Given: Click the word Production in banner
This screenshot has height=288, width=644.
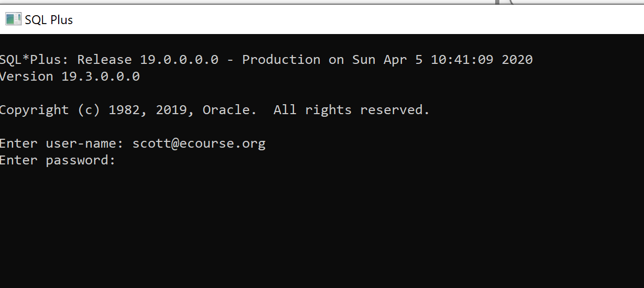Looking at the screenshot, I should [x=281, y=60].
